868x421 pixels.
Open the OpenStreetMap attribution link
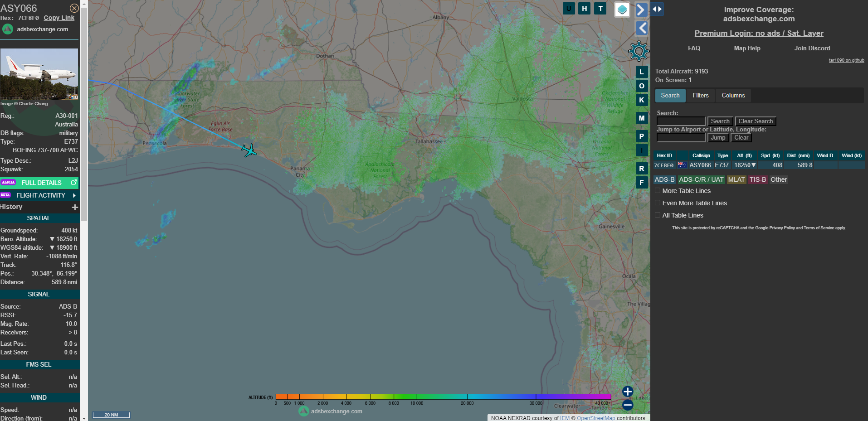[x=596, y=418]
